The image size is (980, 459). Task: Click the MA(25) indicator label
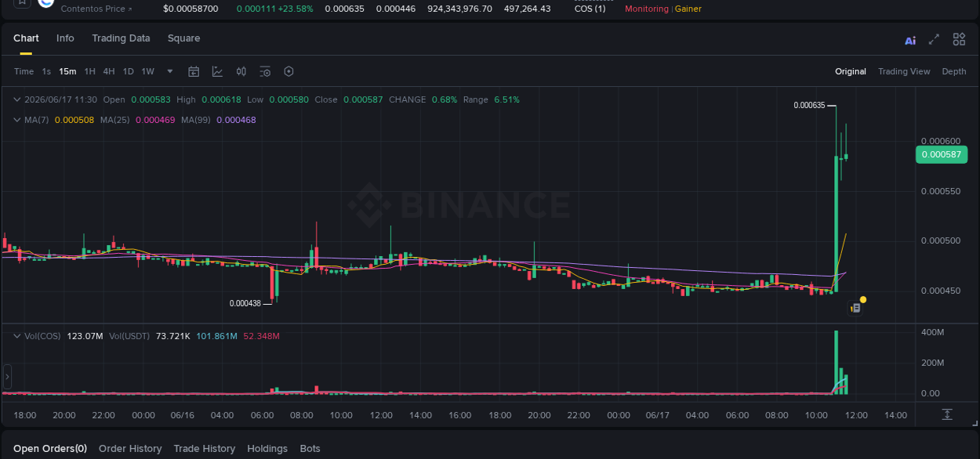(x=115, y=120)
